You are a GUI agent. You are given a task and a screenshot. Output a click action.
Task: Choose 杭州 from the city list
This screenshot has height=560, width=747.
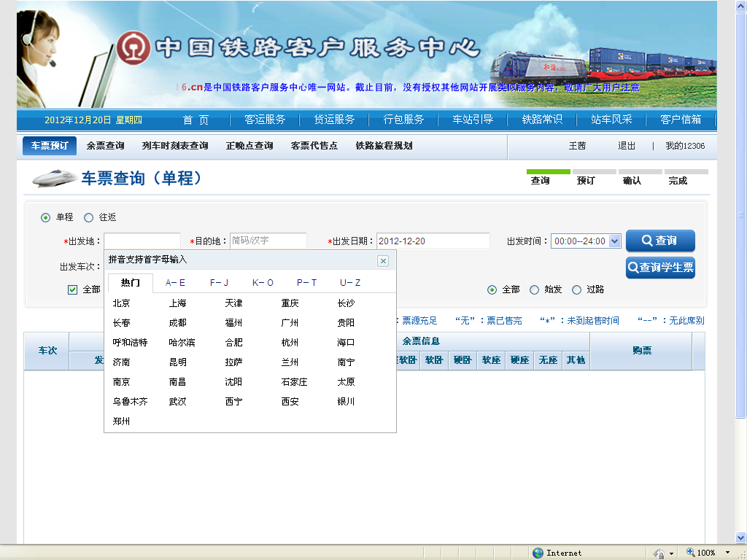pyautogui.click(x=290, y=343)
